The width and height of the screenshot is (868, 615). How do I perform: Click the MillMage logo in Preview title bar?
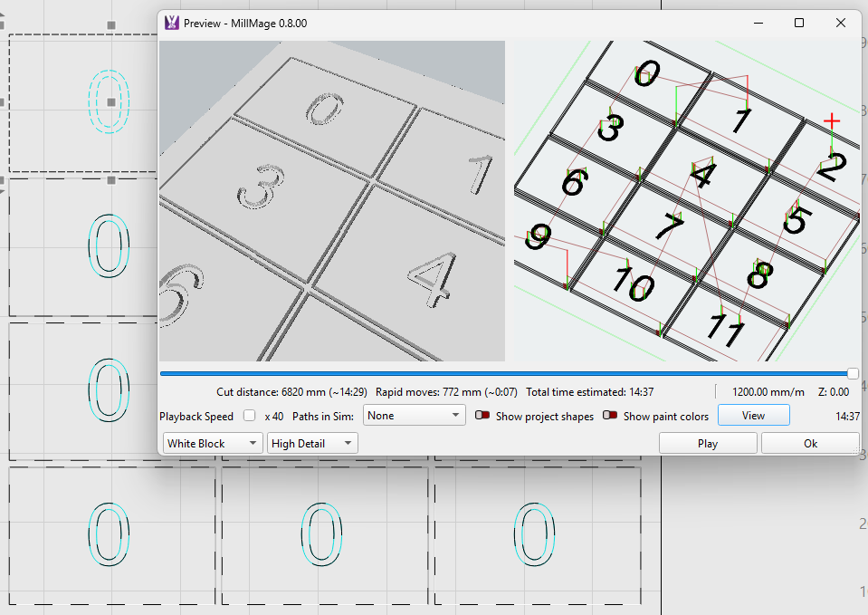click(171, 23)
